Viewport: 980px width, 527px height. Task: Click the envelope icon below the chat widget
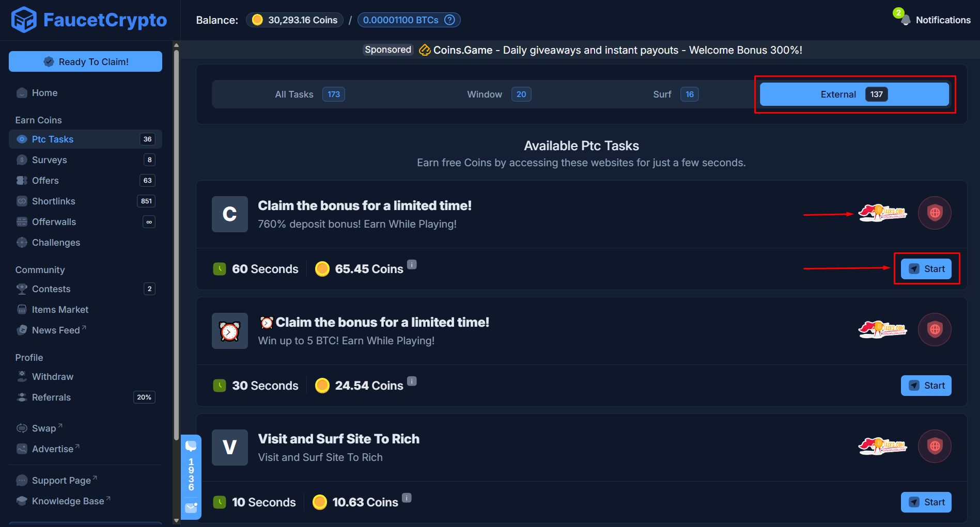(x=191, y=508)
